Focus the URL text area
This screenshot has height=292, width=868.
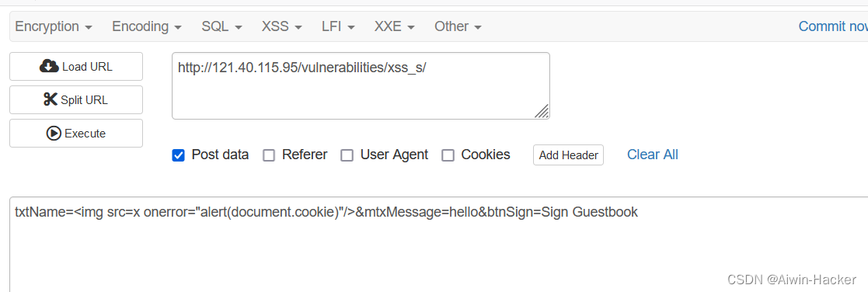coord(361,85)
